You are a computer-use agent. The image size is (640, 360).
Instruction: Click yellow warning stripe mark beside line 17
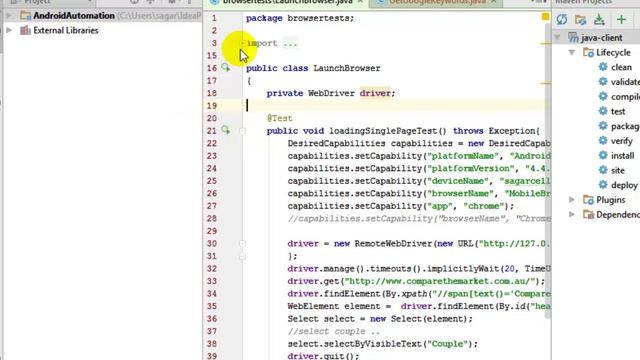click(x=545, y=83)
